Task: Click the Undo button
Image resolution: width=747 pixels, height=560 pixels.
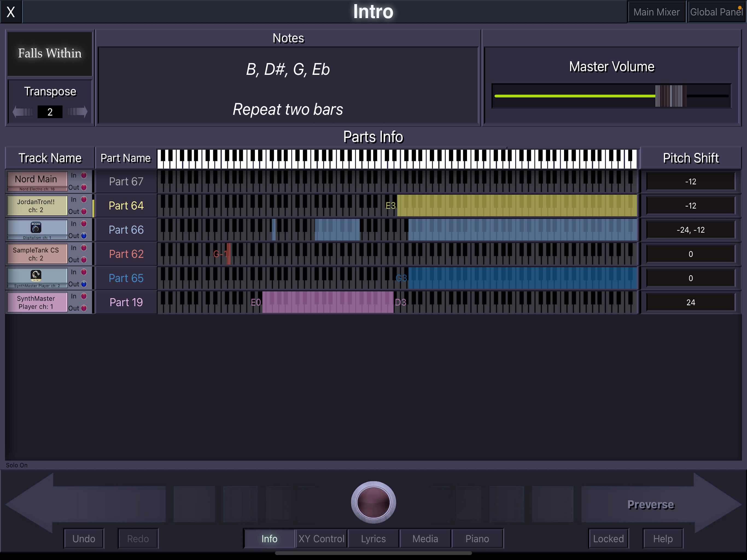Action: (84, 539)
